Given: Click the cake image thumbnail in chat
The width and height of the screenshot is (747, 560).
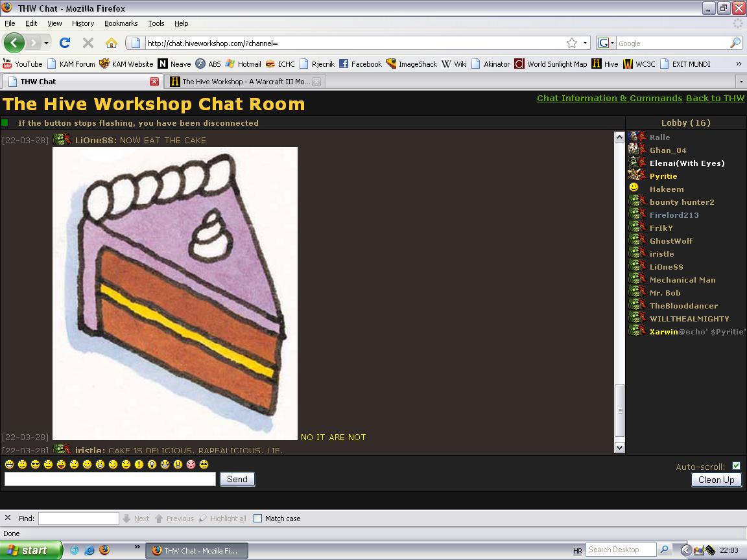Looking at the screenshot, I should click(x=175, y=294).
